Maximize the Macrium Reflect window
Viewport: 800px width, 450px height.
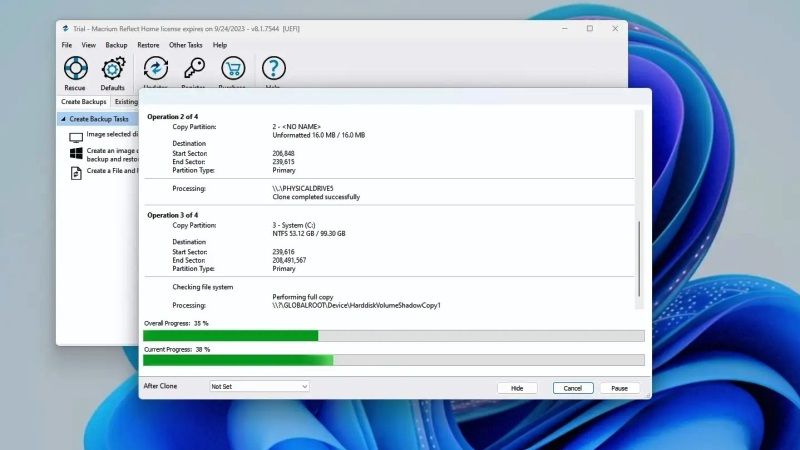(590, 29)
